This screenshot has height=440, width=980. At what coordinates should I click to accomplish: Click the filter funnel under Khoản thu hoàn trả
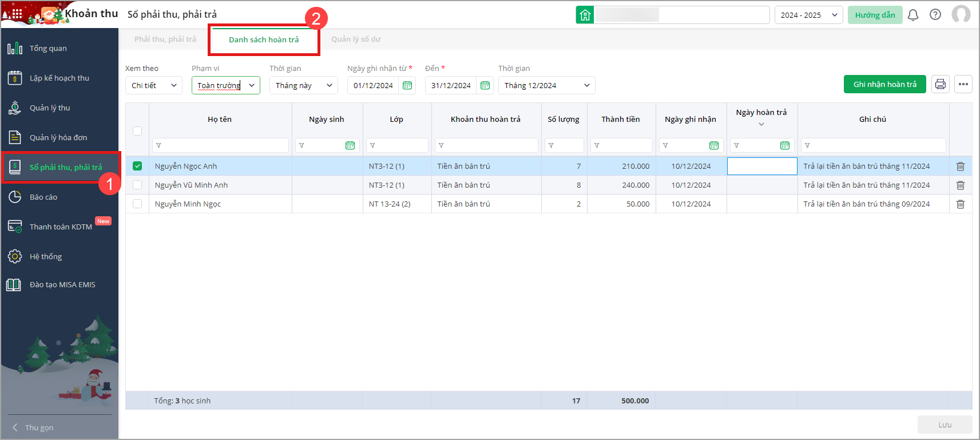441,145
